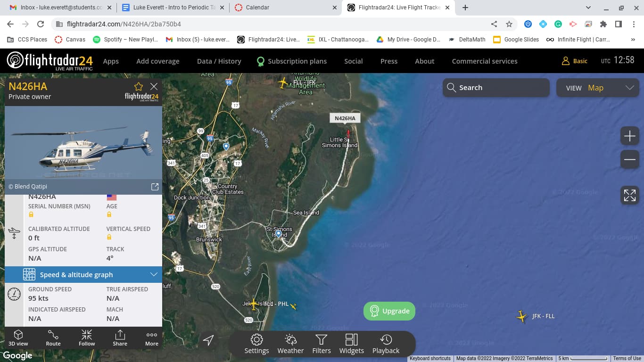Open the Basic account menu
644x362 pixels.
[x=575, y=61]
